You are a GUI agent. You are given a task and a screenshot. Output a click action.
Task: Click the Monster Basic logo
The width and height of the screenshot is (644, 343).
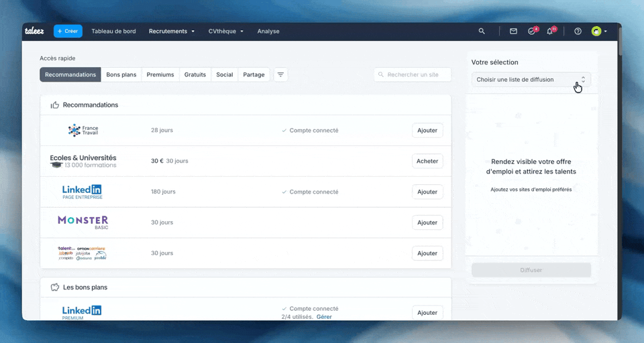83,222
